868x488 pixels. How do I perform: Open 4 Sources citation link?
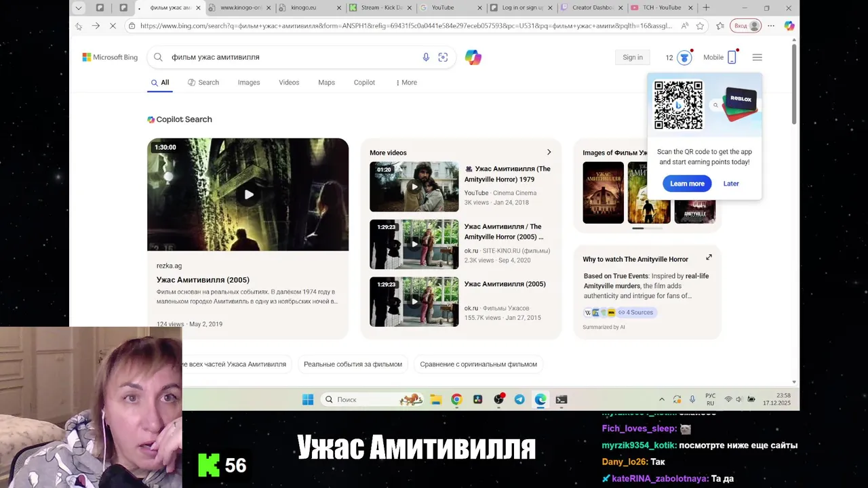[x=635, y=312]
